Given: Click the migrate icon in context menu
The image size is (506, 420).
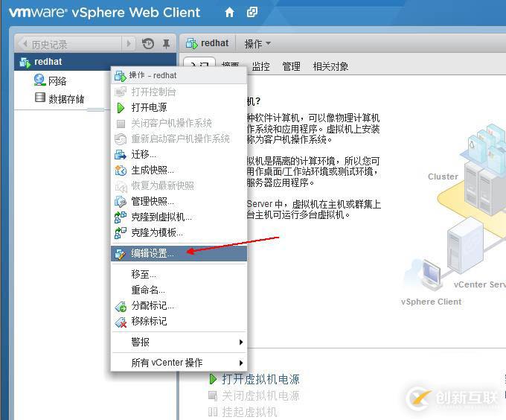Looking at the screenshot, I should point(121,155).
